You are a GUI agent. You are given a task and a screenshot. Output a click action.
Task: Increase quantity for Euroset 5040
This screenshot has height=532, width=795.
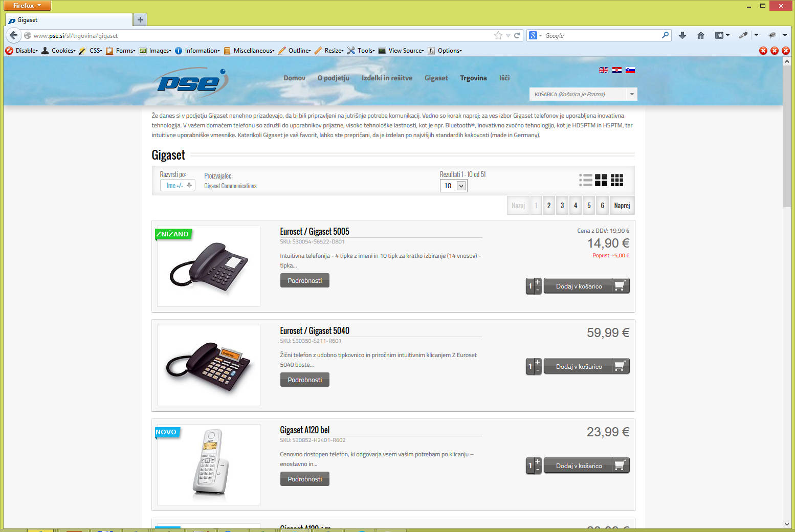pyautogui.click(x=538, y=362)
